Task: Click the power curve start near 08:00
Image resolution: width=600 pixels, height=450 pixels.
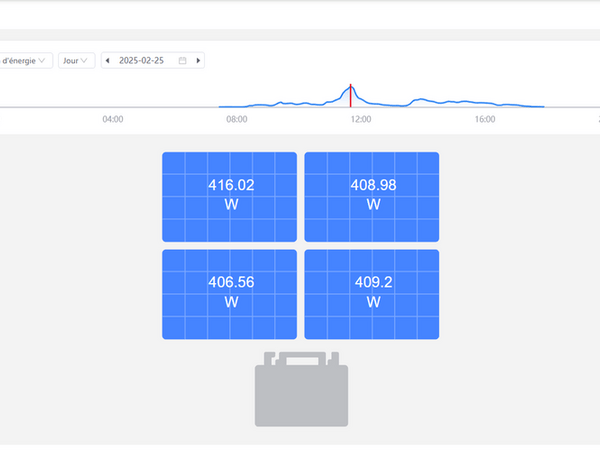Action: point(222,105)
